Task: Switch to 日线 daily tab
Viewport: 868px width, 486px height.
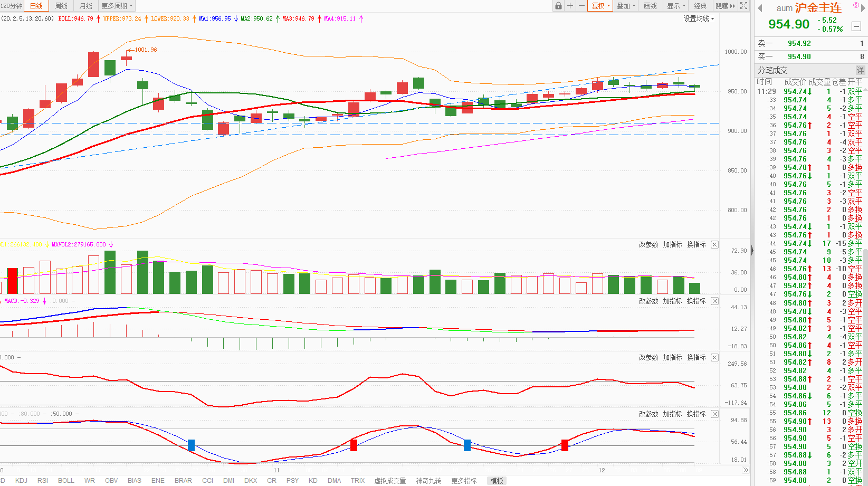Action: 36,6
